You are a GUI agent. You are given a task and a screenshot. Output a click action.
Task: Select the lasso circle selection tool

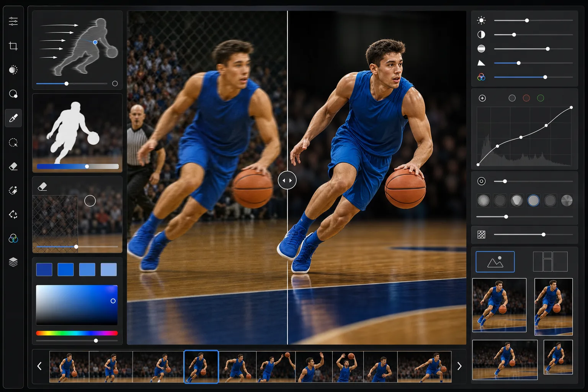[x=13, y=94]
